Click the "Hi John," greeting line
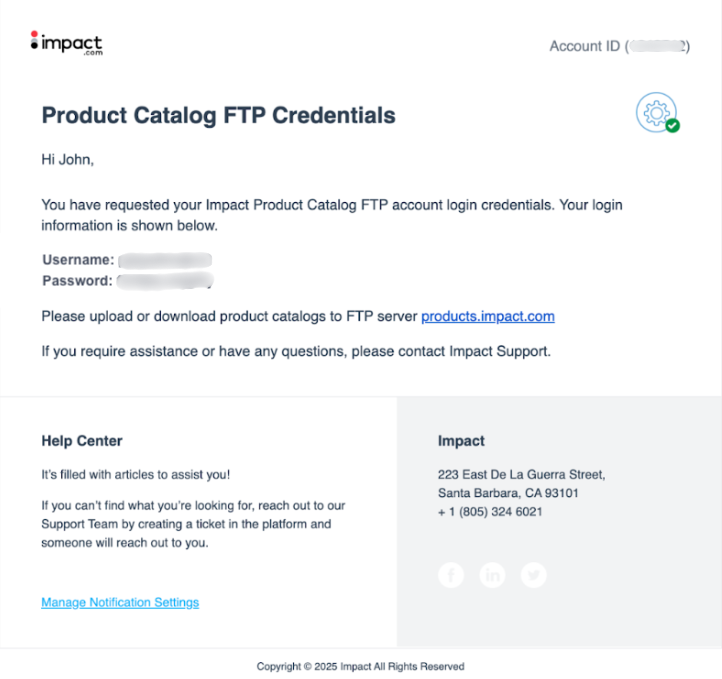Viewport: 722px width, 679px height. point(68,159)
